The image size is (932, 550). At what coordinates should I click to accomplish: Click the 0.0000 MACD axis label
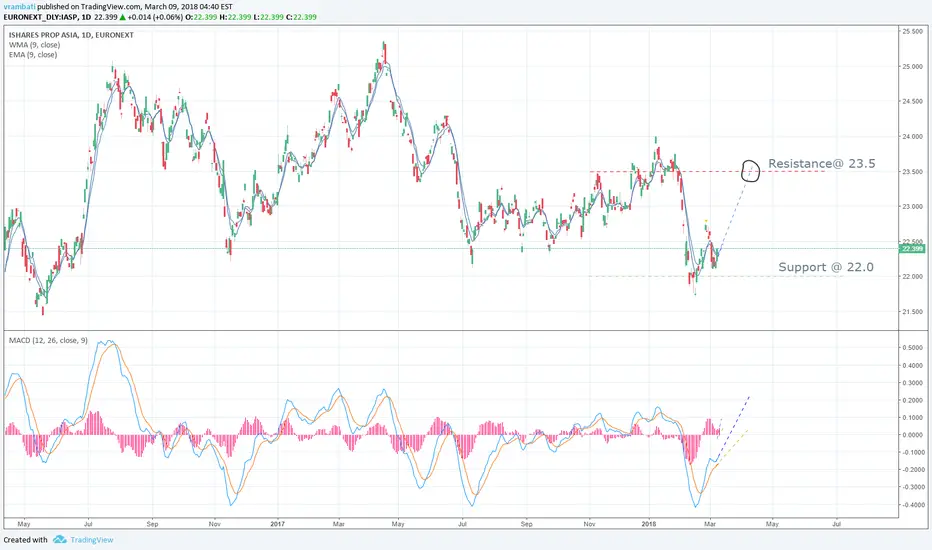coord(912,435)
